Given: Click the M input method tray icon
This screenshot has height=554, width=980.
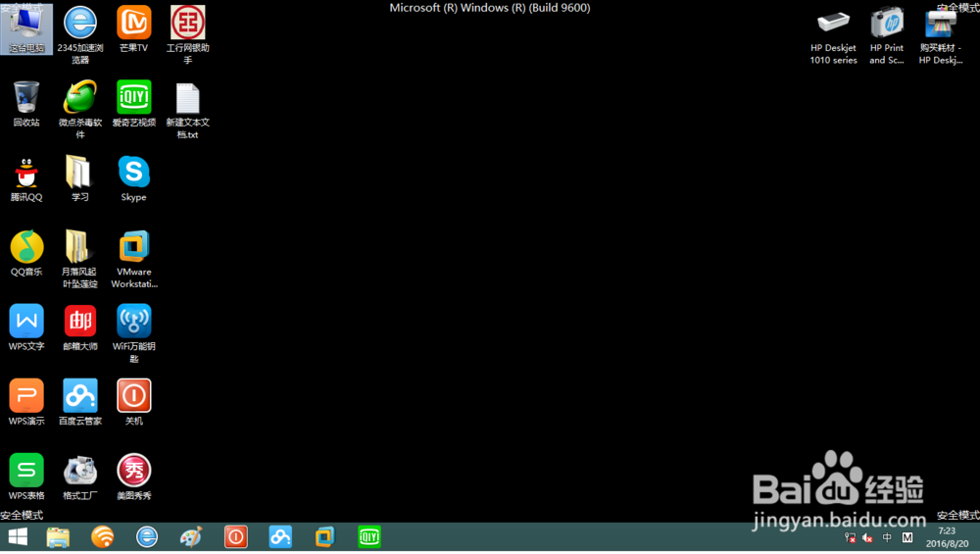Looking at the screenshot, I should [907, 537].
